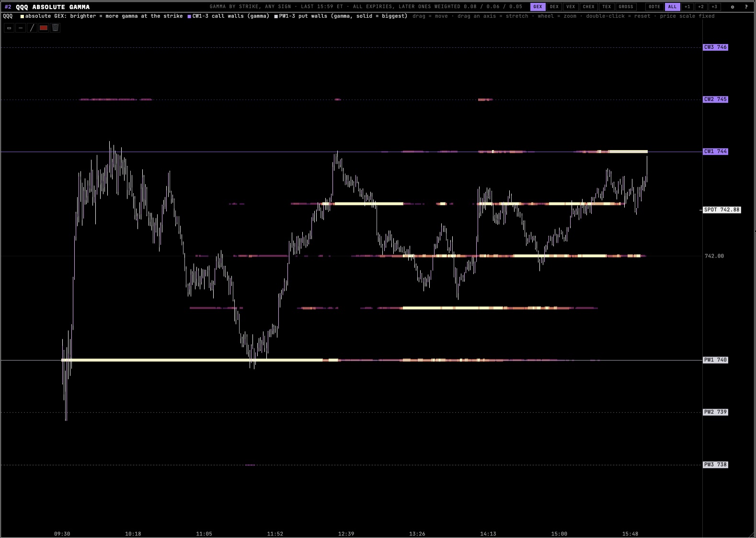Image resolution: width=756 pixels, height=538 pixels.
Task: Click the 13:26 time axis label
Action: pyautogui.click(x=417, y=534)
